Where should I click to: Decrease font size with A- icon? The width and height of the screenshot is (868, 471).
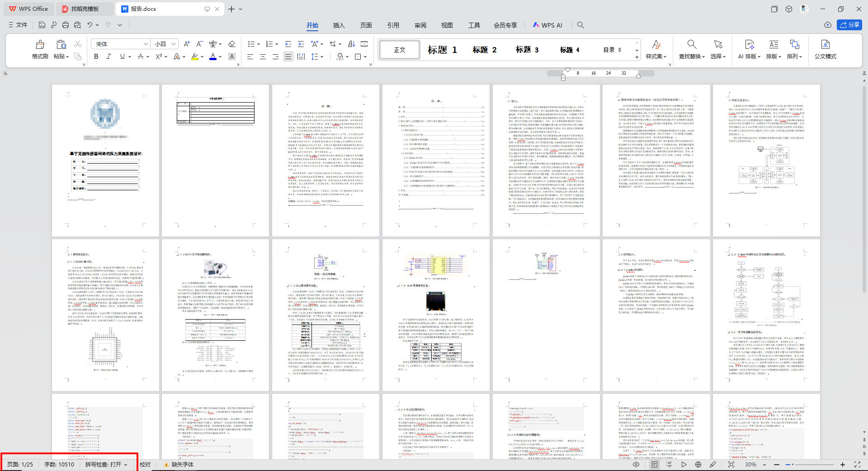(x=199, y=44)
